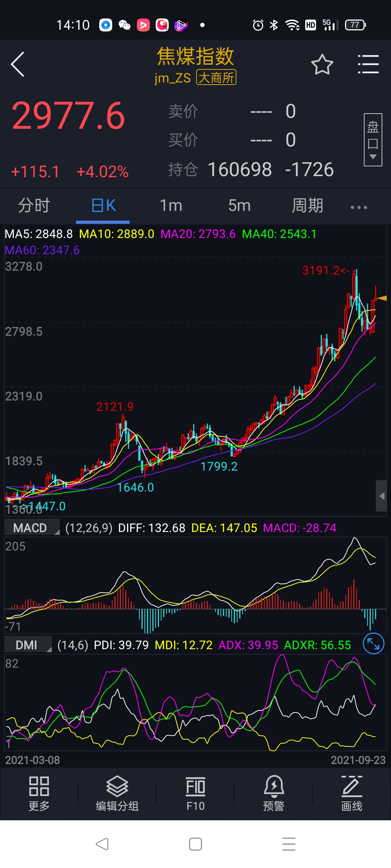The width and height of the screenshot is (391, 868).
Task: Open 周期 period options
Action: point(307,206)
